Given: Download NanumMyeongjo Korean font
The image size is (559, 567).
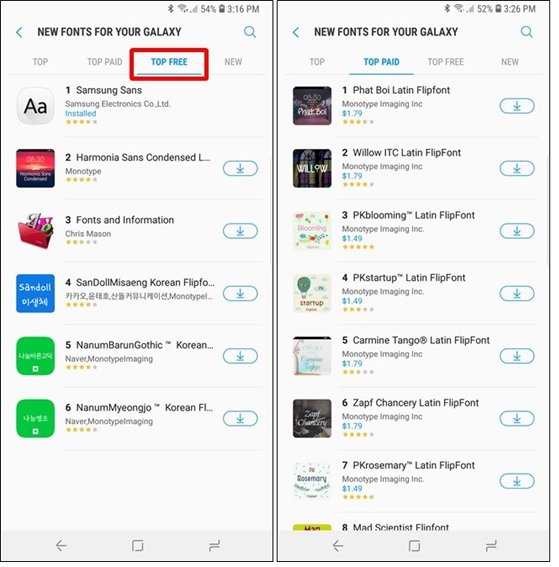Looking at the screenshot, I should [240, 419].
